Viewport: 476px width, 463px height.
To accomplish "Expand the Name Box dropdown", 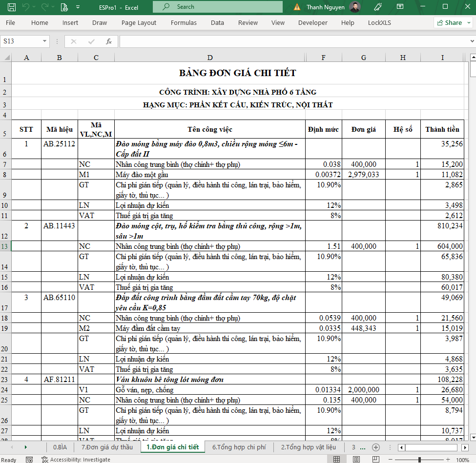I will pyautogui.click(x=45, y=41).
